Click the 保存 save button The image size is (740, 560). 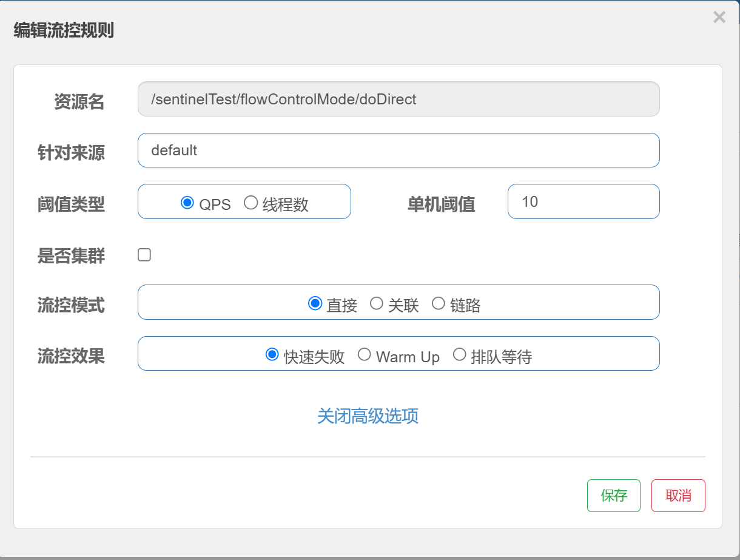[x=613, y=496]
